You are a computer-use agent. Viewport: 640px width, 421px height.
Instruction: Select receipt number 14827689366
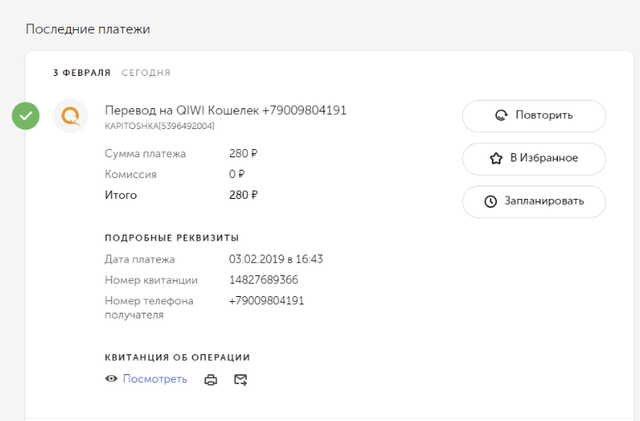pyautogui.click(x=263, y=280)
